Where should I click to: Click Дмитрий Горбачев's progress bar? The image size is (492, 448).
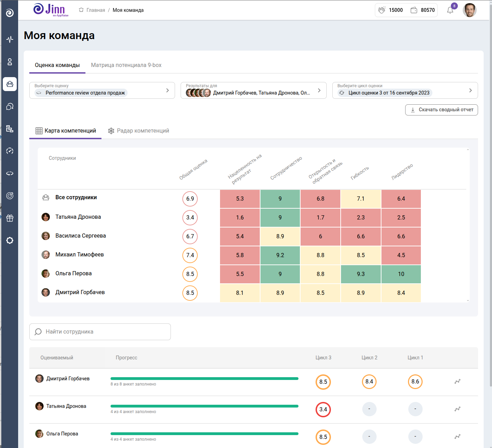(x=204, y=379)
